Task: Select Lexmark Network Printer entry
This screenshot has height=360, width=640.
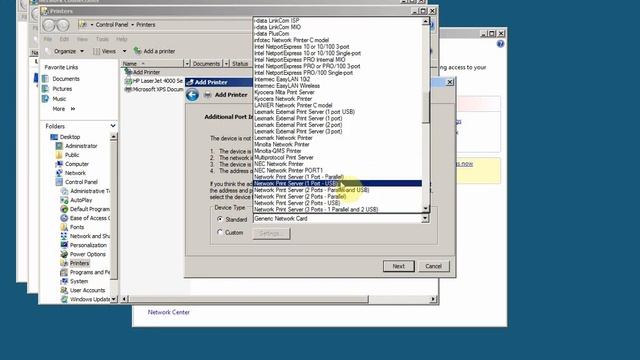Action: tap(337, 138)
